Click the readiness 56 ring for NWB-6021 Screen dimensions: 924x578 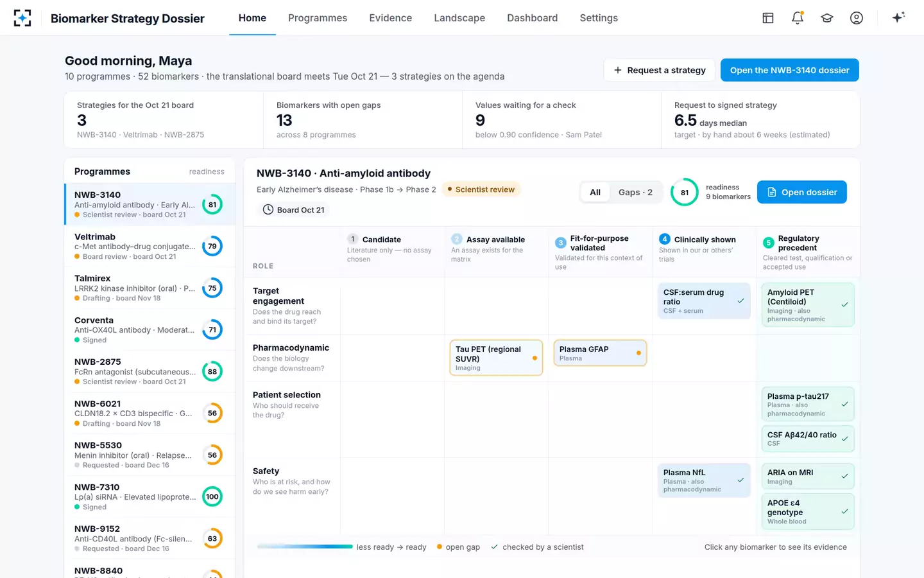[x=212, y=414]
